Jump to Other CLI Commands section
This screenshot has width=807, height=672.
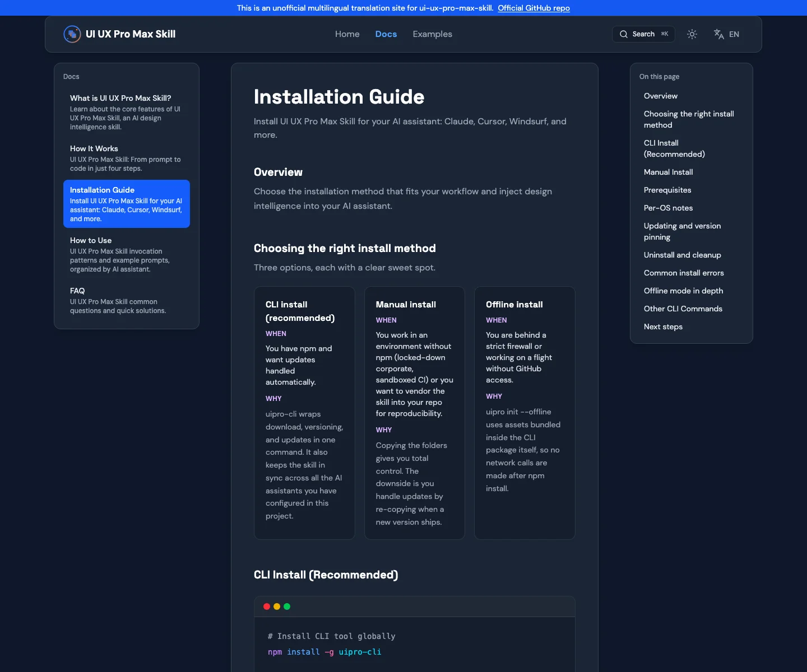pos(683,309)
